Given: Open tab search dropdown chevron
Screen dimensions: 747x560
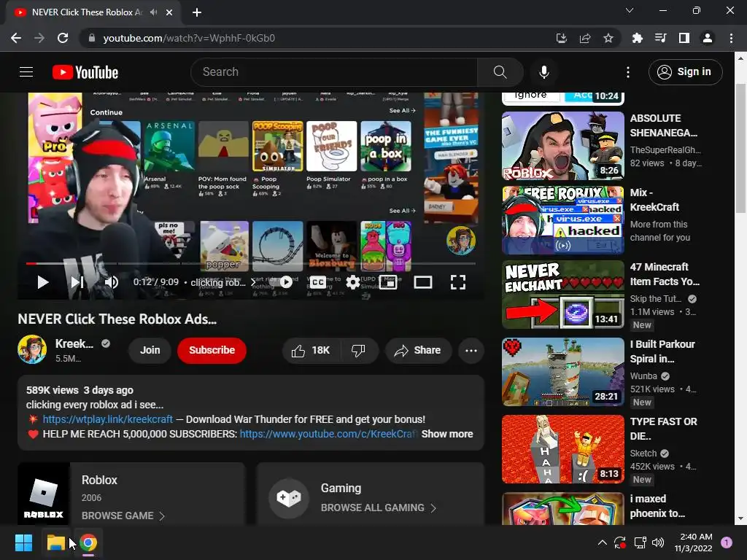Looking at the screenshot, I should pyautogui.click(x=630, y=10).
